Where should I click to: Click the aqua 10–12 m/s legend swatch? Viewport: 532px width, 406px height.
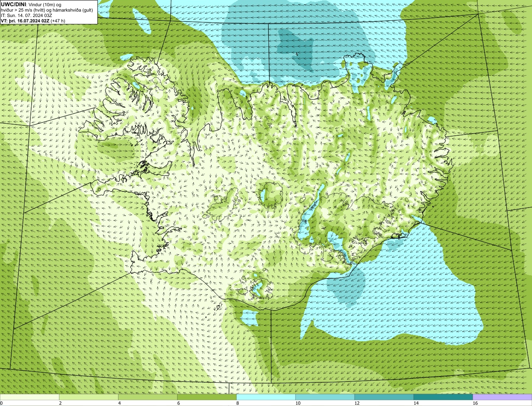pos(325,397)
